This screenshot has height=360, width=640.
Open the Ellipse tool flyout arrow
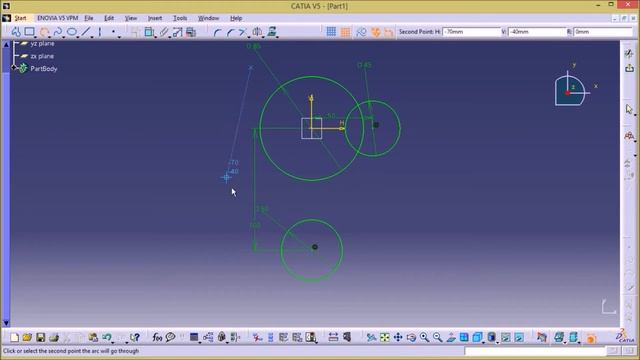point(78,37)
